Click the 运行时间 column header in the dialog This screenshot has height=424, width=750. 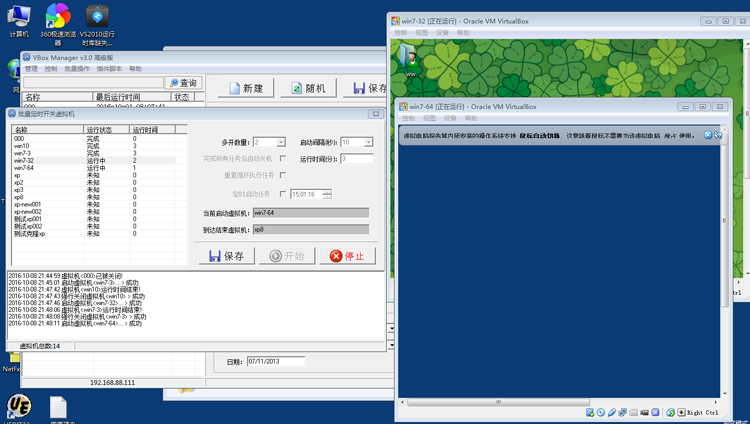152,130
